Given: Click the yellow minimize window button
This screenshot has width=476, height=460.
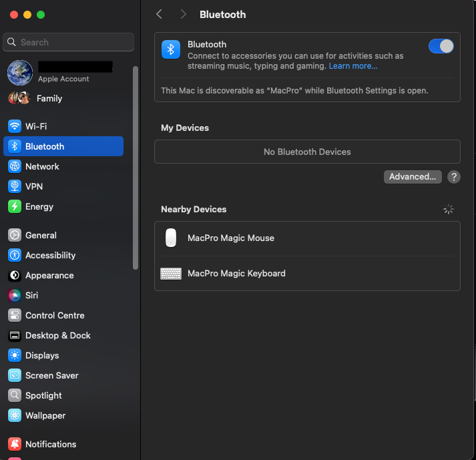Looking at the screenshot, I should click(x=27, y=15).
